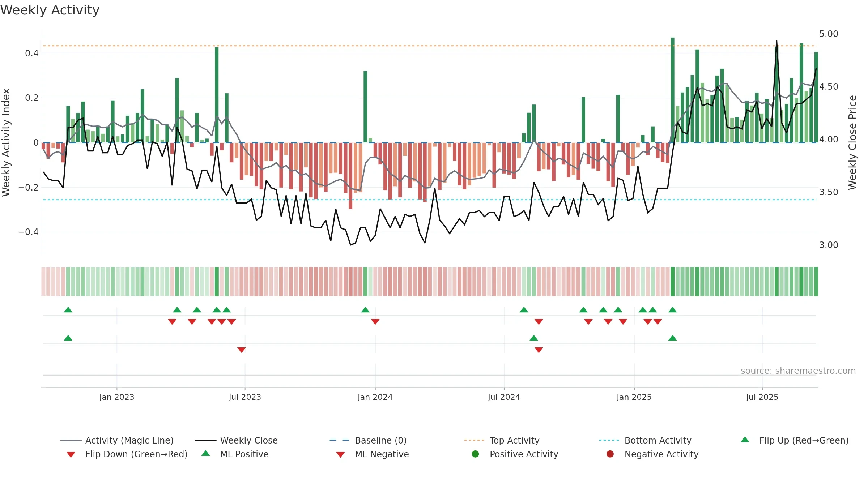The width and height of the screenshot is (868, 488).
Task: Click the 'Jan 2025' x-axis label
Action: pyautogui.click(x=634, y=397)
